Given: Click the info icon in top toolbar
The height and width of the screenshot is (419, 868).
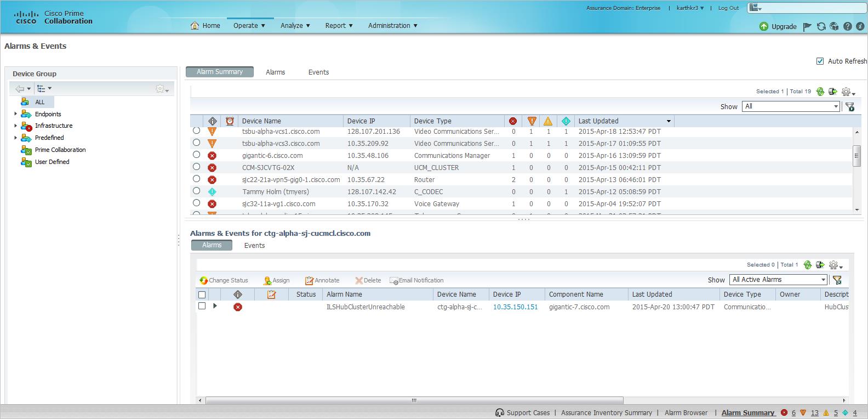Looking at the screenshot, I should point(860,26).
